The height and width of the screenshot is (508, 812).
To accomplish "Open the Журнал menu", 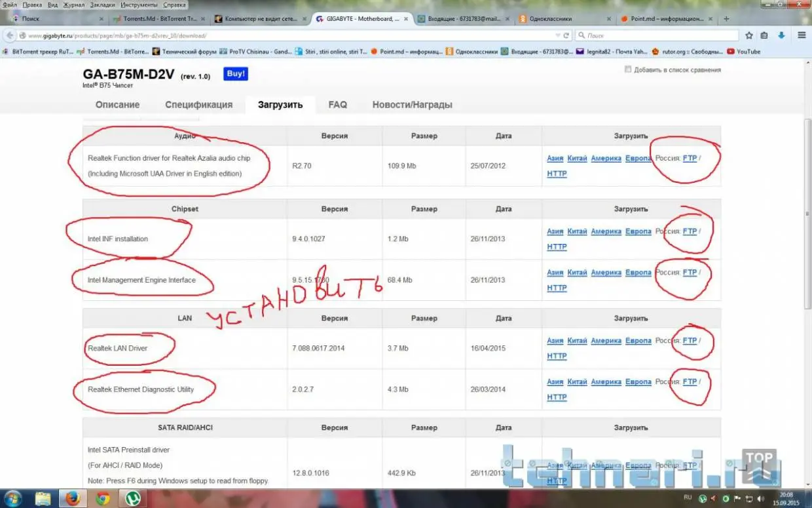I will [x=74, y=5].
